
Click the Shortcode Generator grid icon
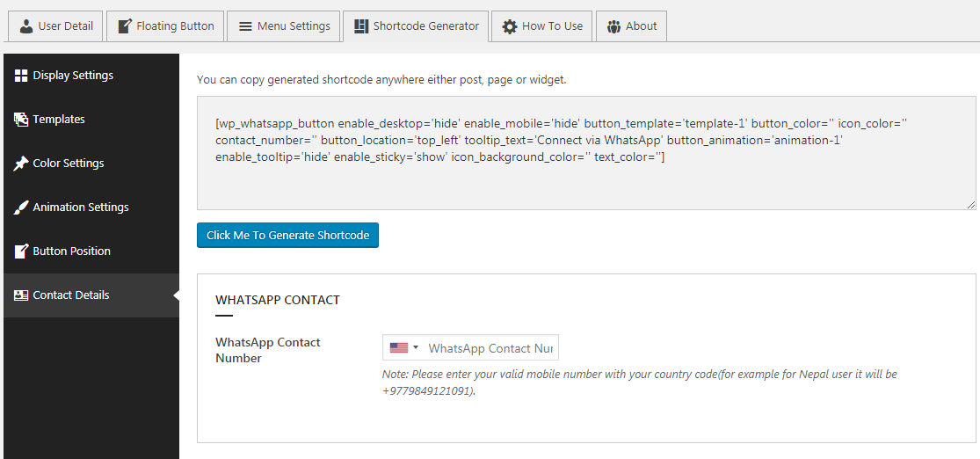tap(361, 26)
